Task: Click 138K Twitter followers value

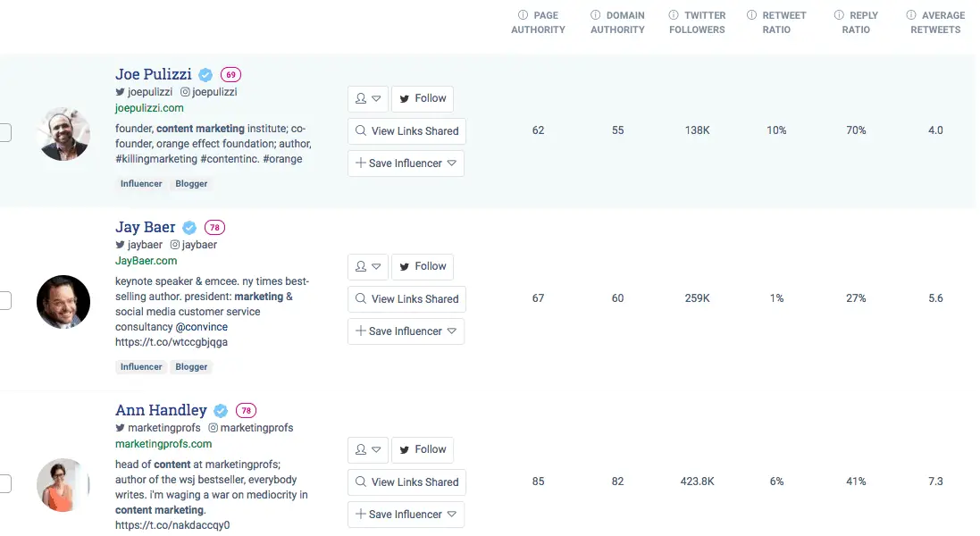Action: (697, 130)
